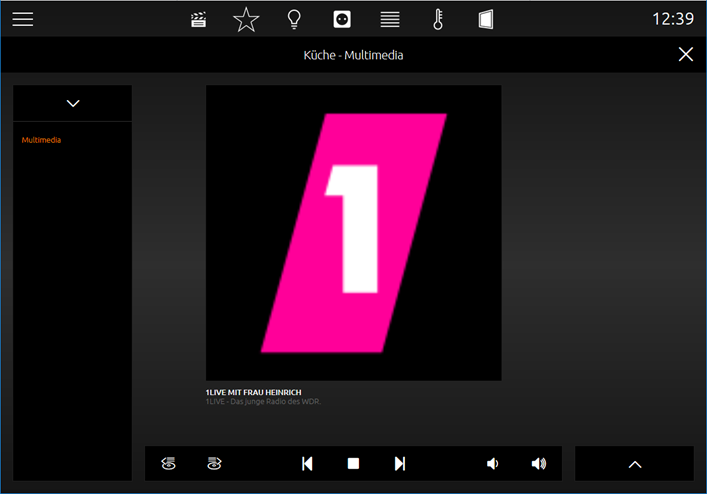Screen dimensions: 707x494
Task: Stop playback
Action: (354, 463)
